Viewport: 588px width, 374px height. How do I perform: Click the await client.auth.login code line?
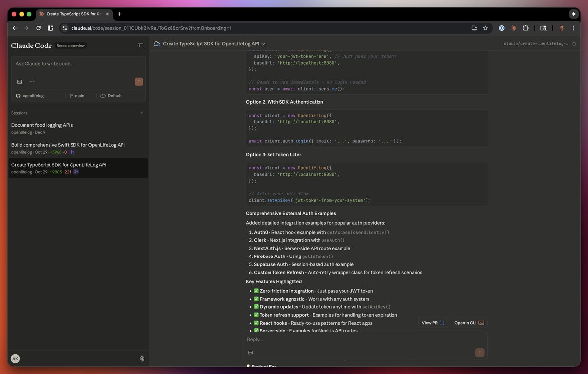click(x=325, y=141)
